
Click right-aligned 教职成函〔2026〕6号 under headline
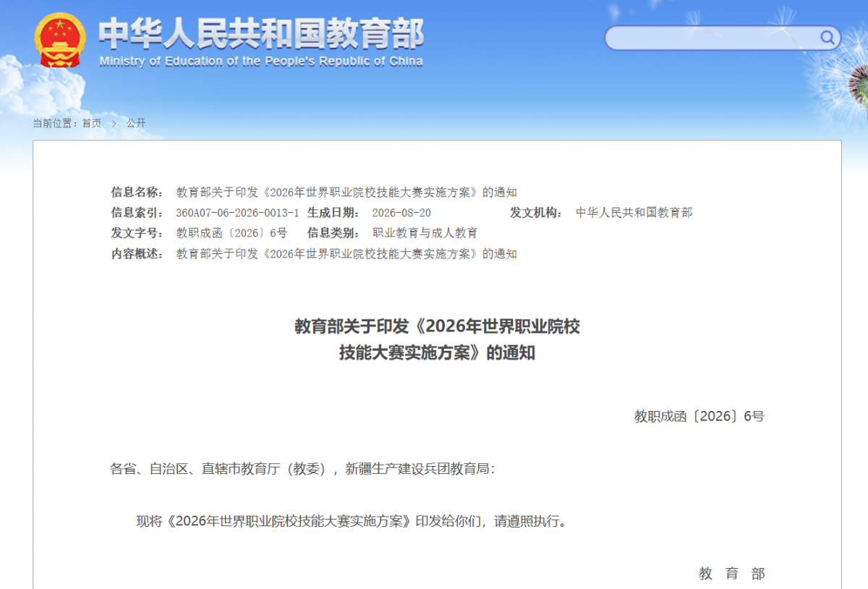click(x=699, y=416)
